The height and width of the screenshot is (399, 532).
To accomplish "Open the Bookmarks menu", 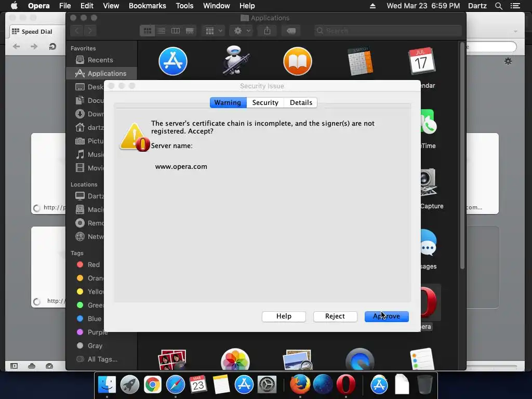I will point(147,6).
